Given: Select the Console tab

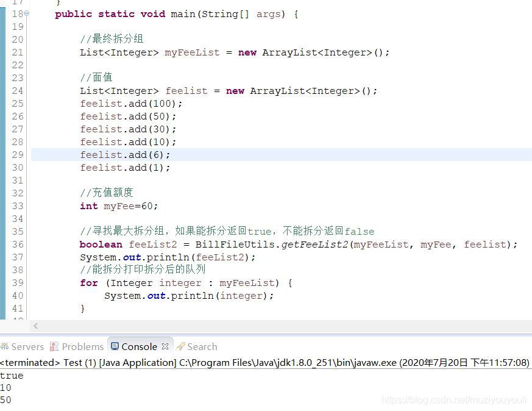Looking at the screenshot, I should pyautogui.click(x=139, y=346).
